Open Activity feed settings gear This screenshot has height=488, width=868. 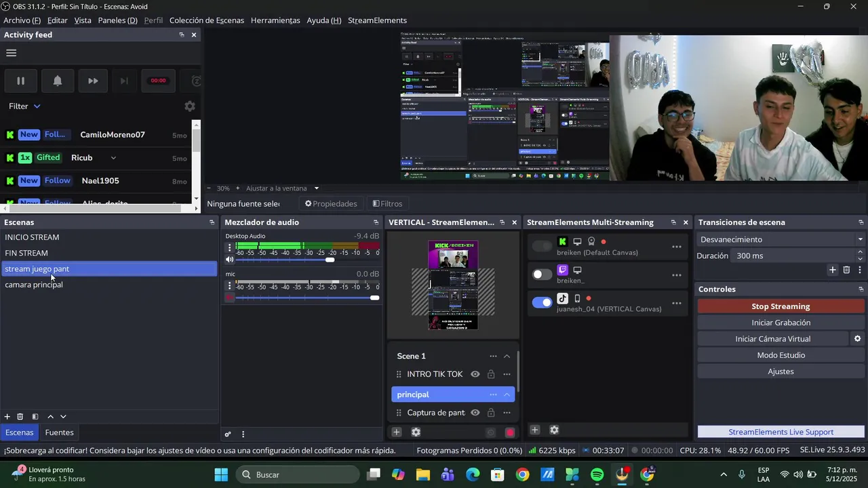click(190, 106)
